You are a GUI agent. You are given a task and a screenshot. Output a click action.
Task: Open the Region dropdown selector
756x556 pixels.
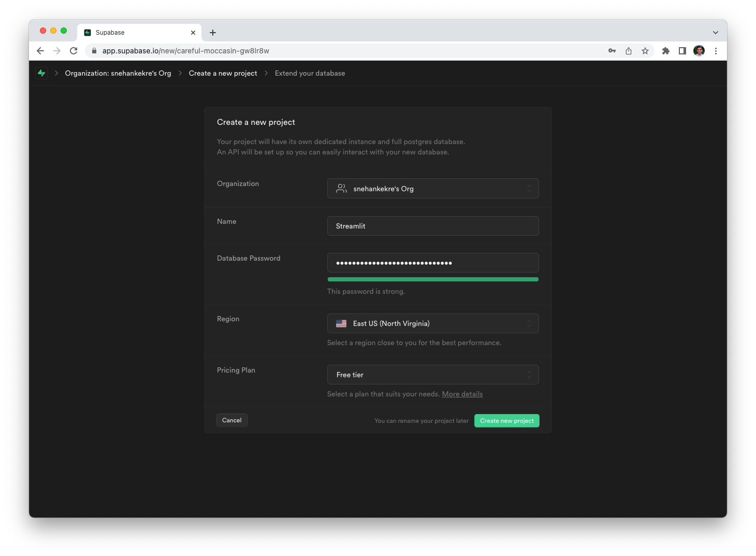click(x=433, y=323)
